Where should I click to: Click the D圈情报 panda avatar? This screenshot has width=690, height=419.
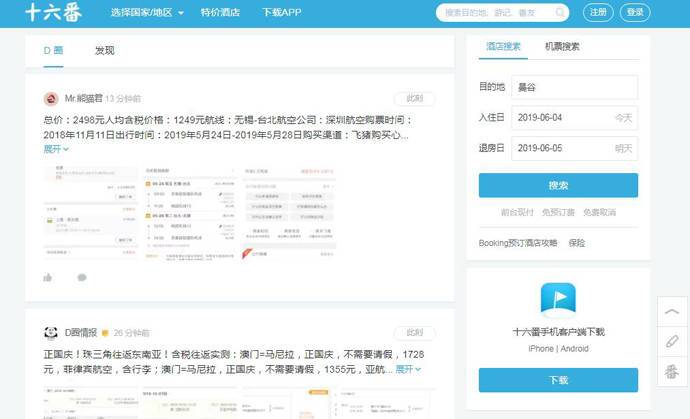51,333
